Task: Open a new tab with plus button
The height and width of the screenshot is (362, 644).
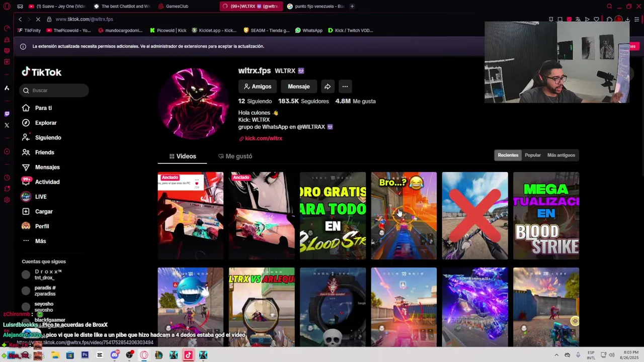Action: tap(352, 6)
